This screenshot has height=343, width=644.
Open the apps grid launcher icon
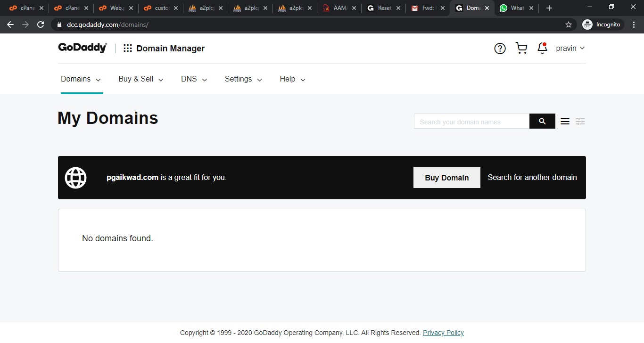click(128, 48)
